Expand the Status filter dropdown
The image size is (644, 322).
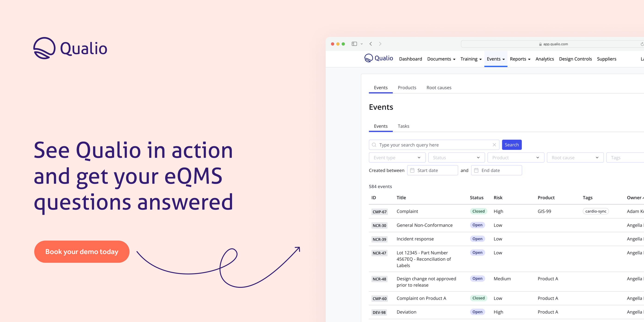tap(456, 158)
